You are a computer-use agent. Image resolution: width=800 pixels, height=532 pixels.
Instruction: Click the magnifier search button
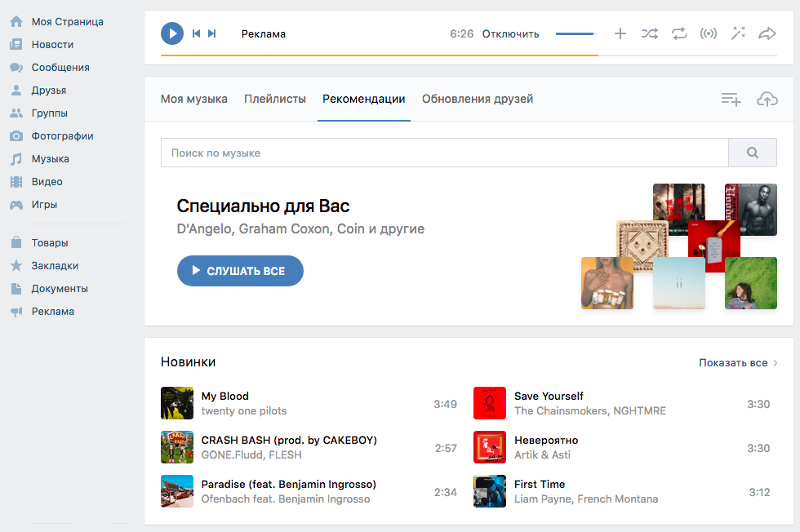point(753,153)
